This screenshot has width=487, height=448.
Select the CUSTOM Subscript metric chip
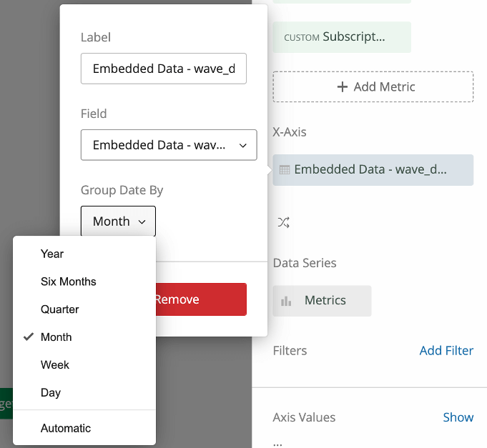(342, 36)
